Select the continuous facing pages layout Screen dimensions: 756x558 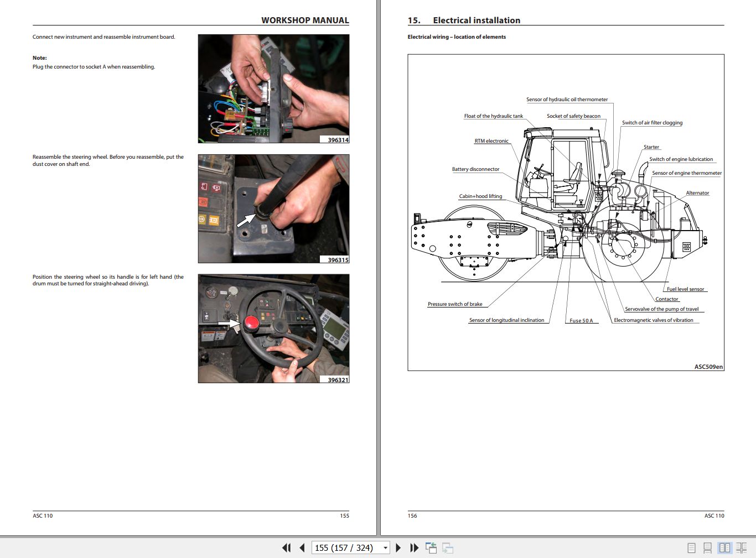click(x=742, y=547)
